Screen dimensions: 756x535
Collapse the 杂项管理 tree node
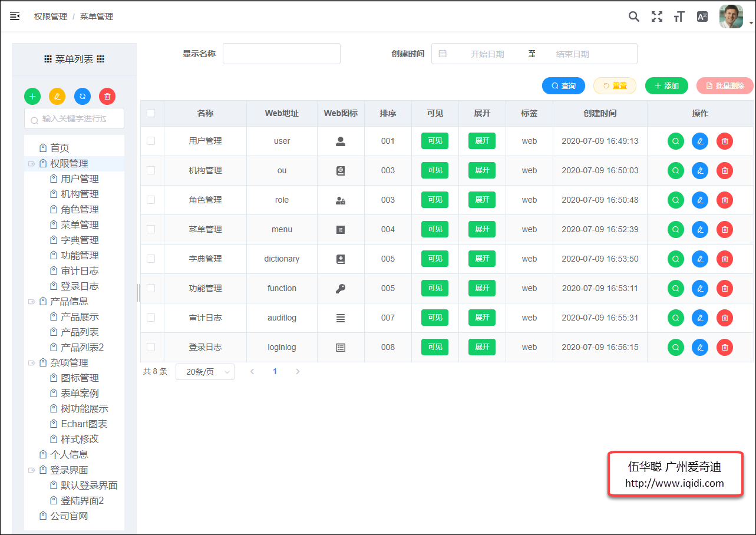point(31,363)
